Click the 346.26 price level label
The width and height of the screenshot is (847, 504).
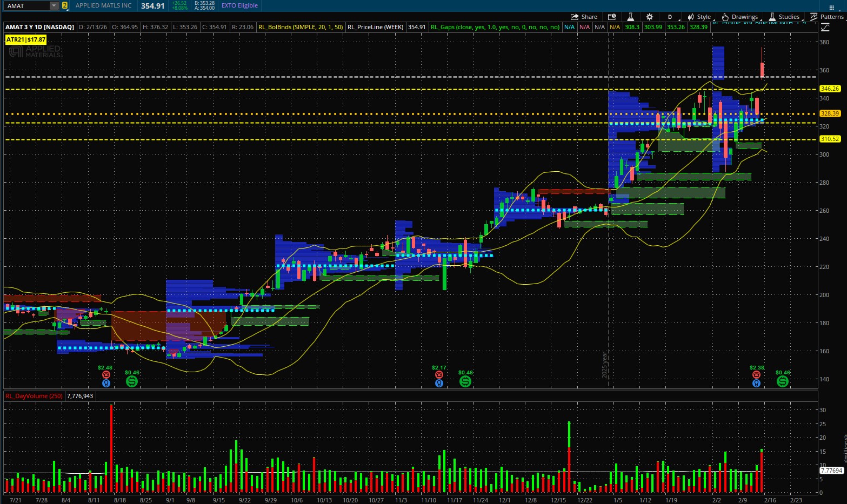coord(829,89)
